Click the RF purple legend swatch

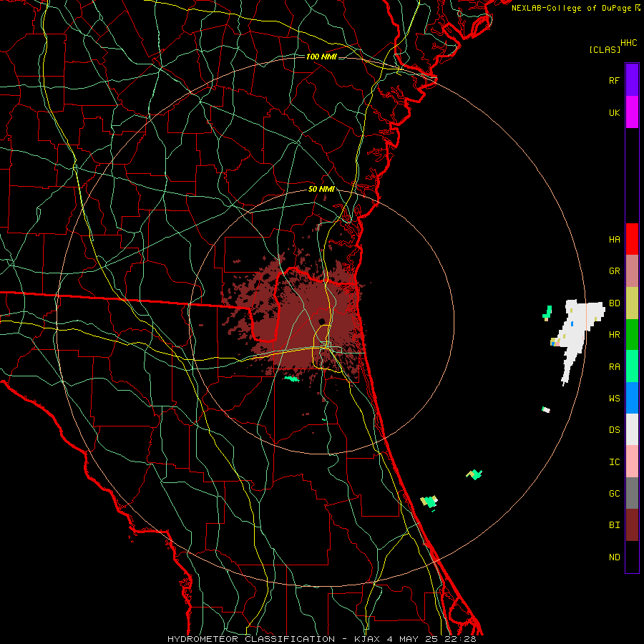click(632, 80)
